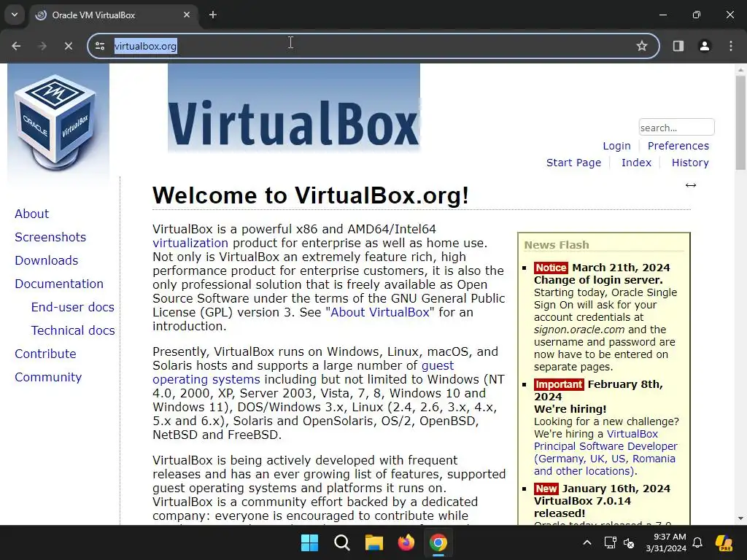The image size is (747, 560).
Task: Click the News Flash heading
Action: coord(557,245)
